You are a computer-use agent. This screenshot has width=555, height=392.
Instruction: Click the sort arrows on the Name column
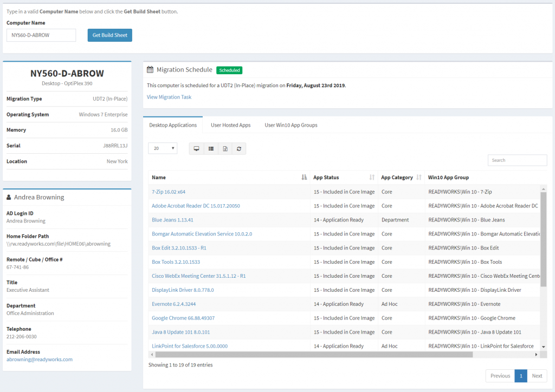point(304,177)
